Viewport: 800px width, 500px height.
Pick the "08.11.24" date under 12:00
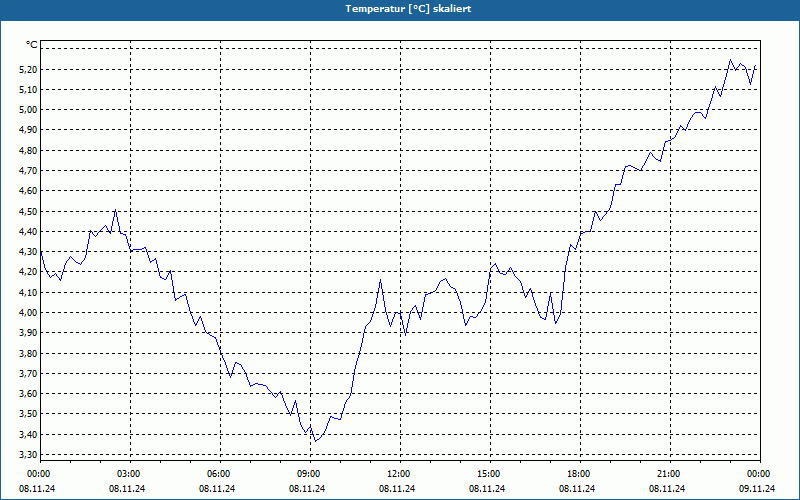tap(397, 489)
